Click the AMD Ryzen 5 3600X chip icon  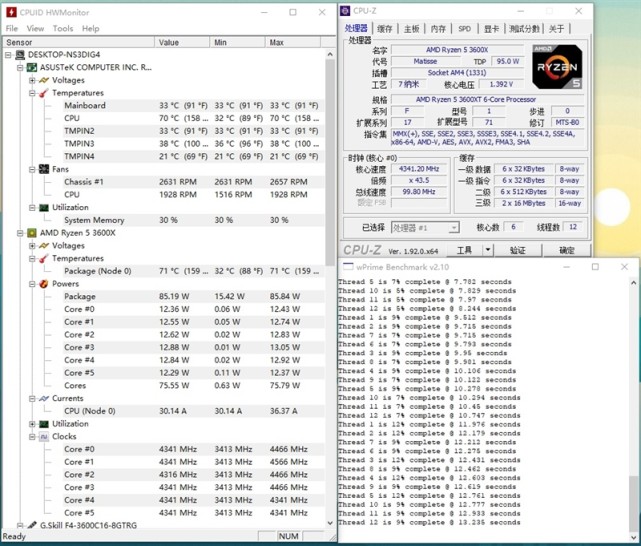click(32, 233)
